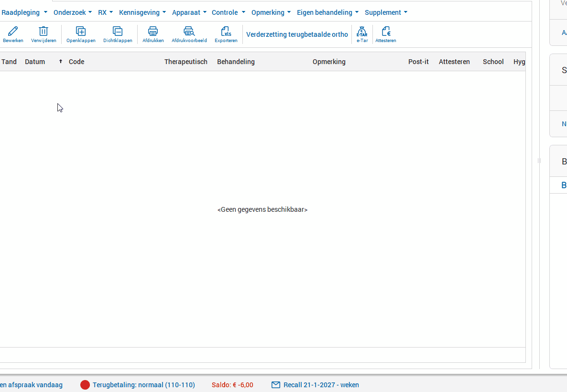Open the Kennisgeving dropdown menu
This screenshot has height=392, width=567.
coord(142,12)
